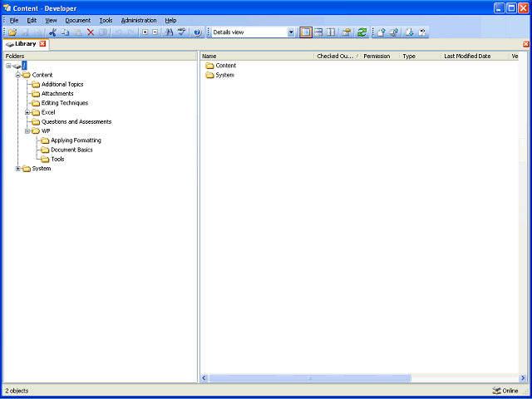Run the ABC spell check icon
532x399 pixels.
(182, 32)
